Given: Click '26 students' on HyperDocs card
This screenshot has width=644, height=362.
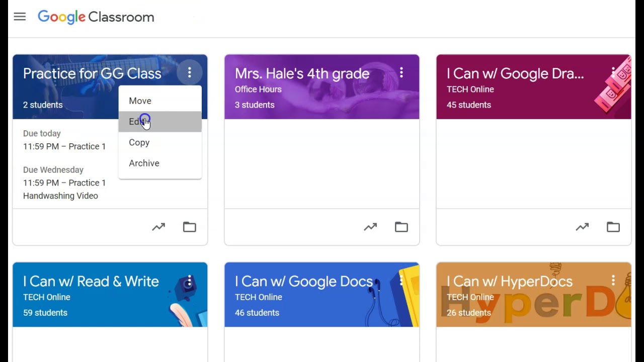Looking at the screenshot, I should coord(469,313).
